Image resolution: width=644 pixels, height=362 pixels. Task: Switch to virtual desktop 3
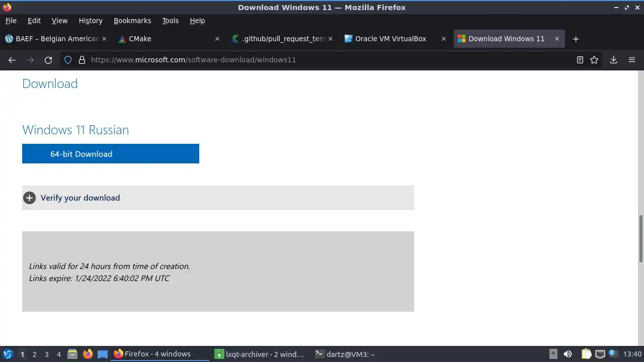point(46,354)
